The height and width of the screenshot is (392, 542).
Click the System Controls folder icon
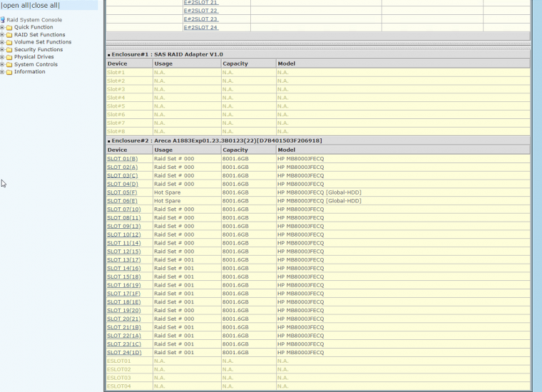click(9, 65)
